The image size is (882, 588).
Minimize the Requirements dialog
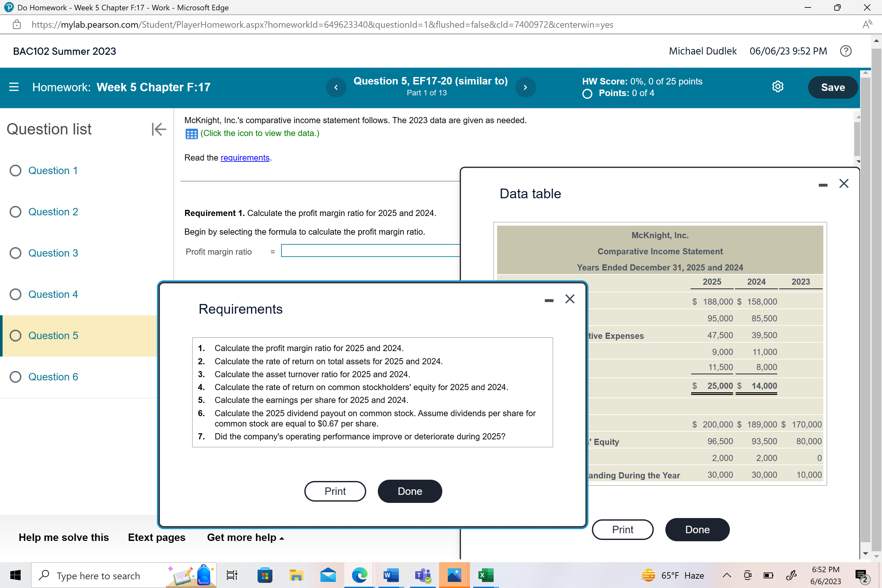point(549,300)
